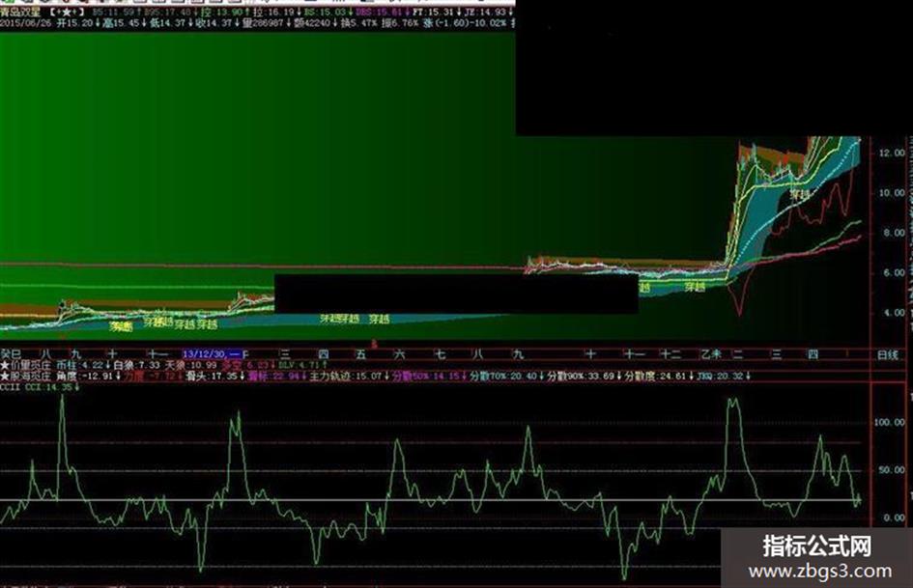The height and width of the screenshot is (588, 913).
Task: Click the 角度:-12.91 value
Action: [x=84, y=377]
